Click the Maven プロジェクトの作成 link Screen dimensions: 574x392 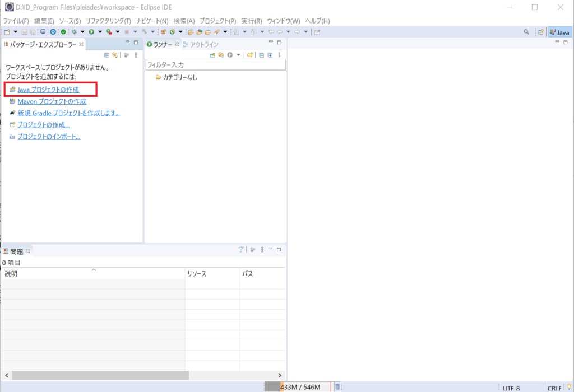(52, 101)
